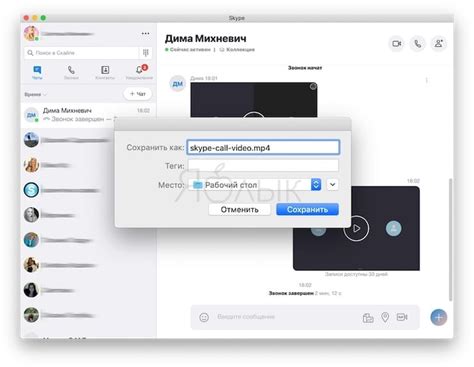Share location with the pin icon
This screenshot has height=367, width=474.
pos(385,317)
